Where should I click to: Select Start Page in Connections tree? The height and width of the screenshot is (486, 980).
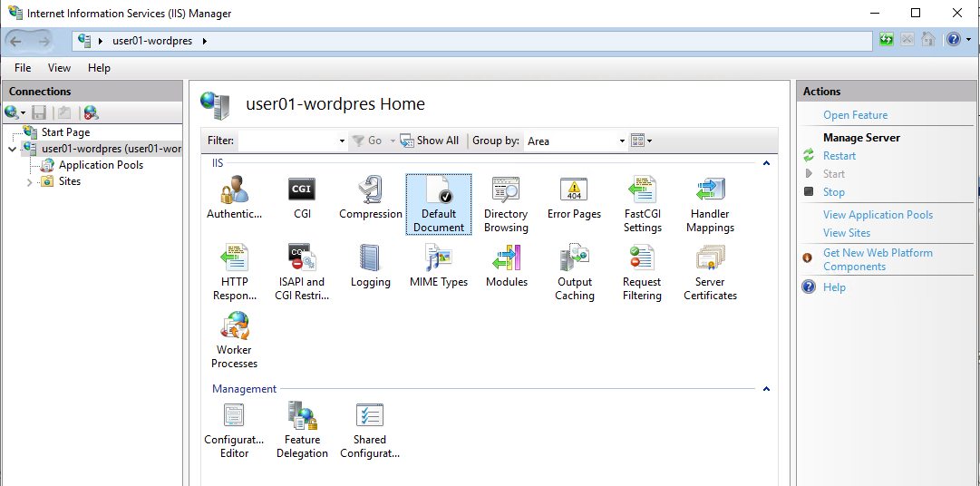pyautogui.click(x=65, y=132)
